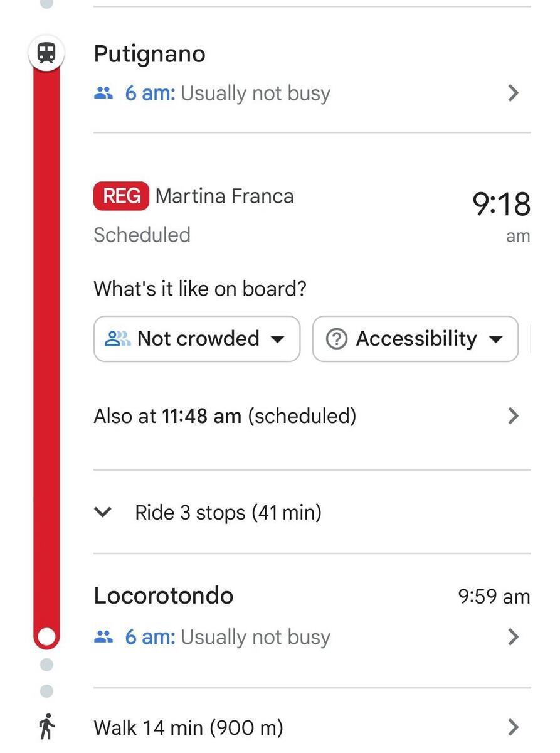The height and width of the screenshot is (753, 560).
Task: Tap the walking person icon
Action: [x=46, y=728]
